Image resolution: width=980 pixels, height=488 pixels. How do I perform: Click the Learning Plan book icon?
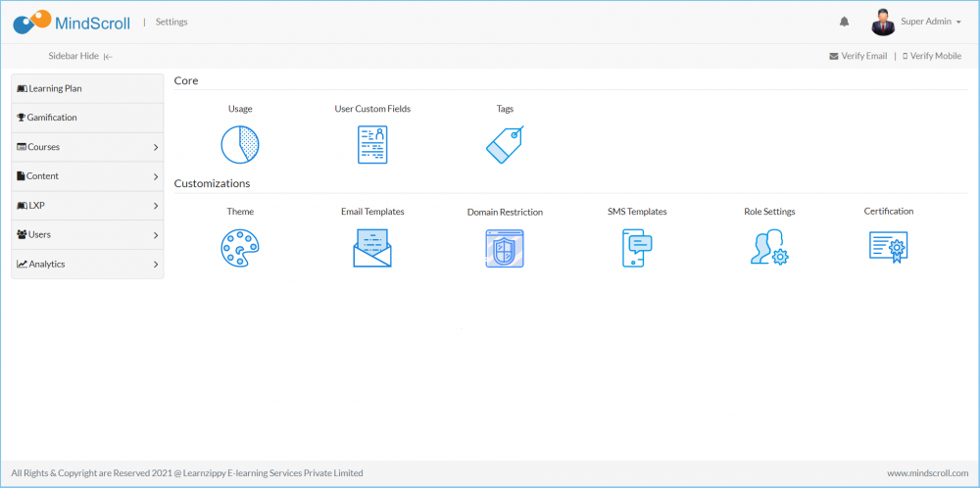(22, 89)
